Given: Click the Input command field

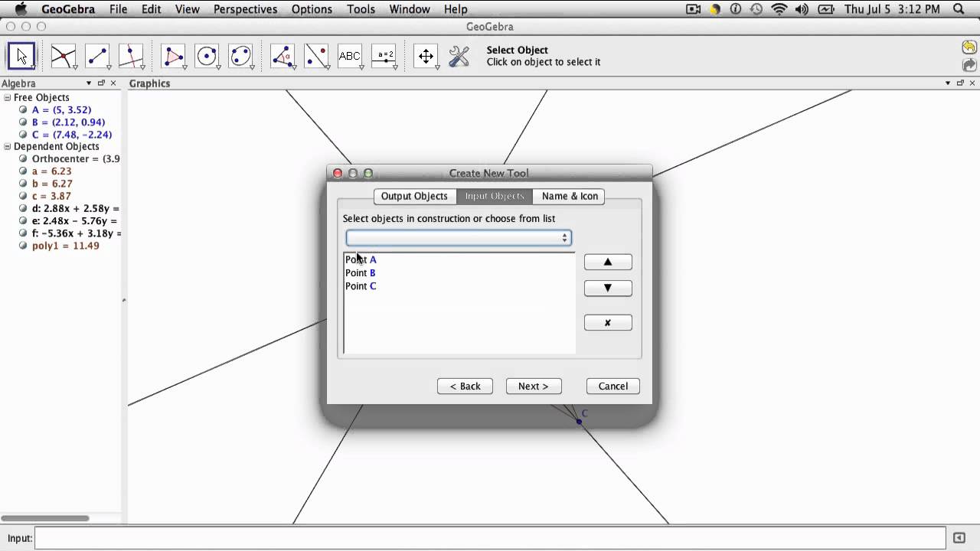Looking at the screenshot, I should pyautogui.click(x=490, y=538).
